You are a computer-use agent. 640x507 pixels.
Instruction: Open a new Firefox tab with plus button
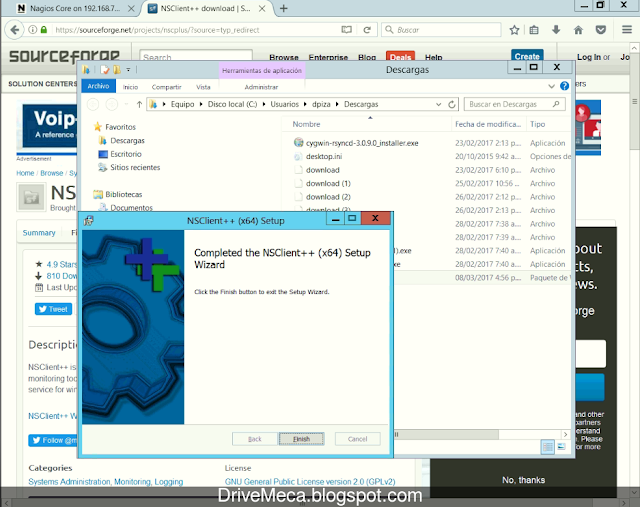[284, 8]
